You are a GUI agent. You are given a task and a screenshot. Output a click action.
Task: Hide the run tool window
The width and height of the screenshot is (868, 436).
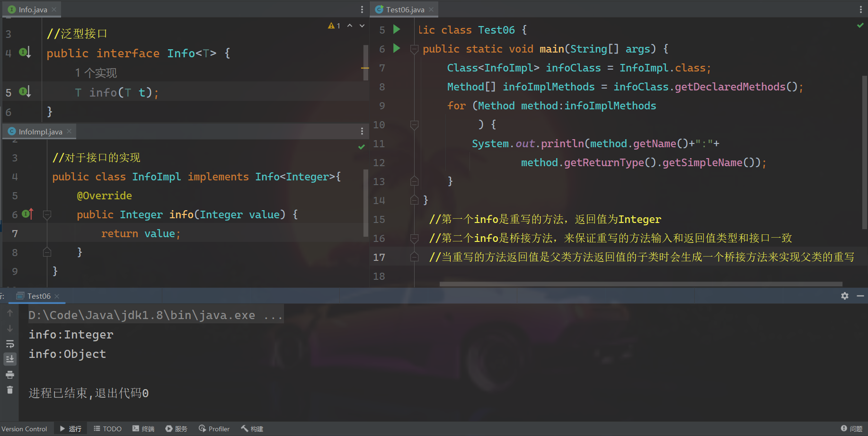pos(860,296)
